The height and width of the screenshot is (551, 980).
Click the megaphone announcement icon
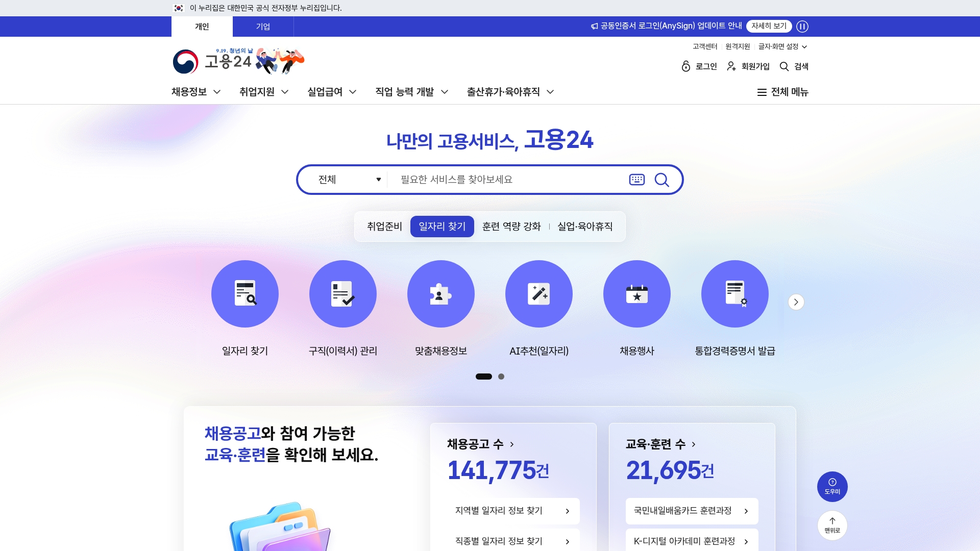tap(595, 26)
